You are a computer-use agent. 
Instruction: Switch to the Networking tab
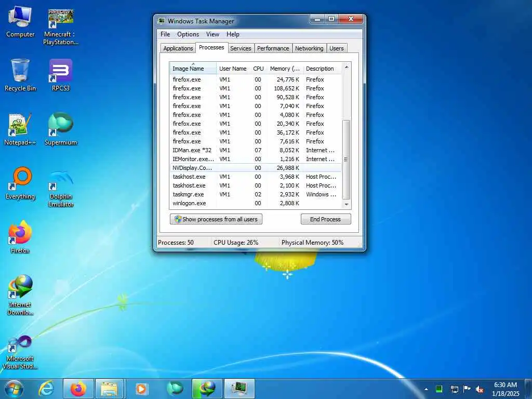309,48
